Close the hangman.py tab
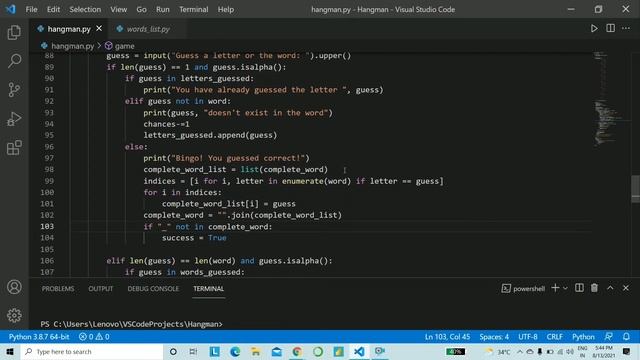 (x=99, y=29)
